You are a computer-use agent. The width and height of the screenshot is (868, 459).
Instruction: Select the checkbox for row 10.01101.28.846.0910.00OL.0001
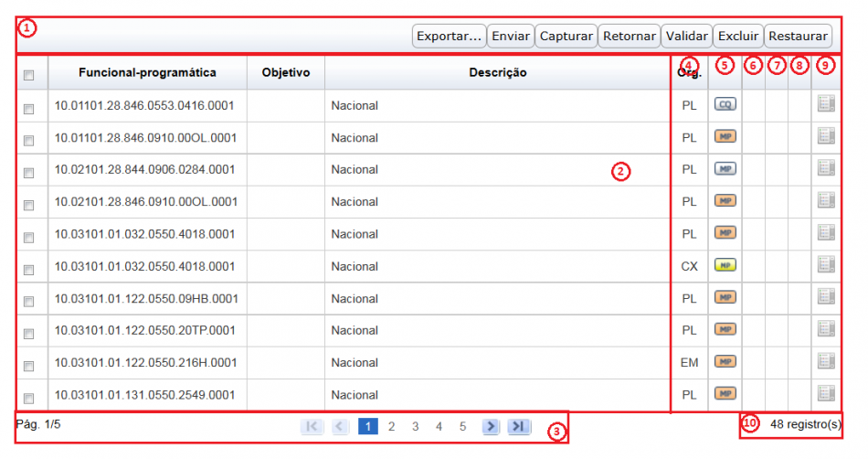click(x=28, y=141)
